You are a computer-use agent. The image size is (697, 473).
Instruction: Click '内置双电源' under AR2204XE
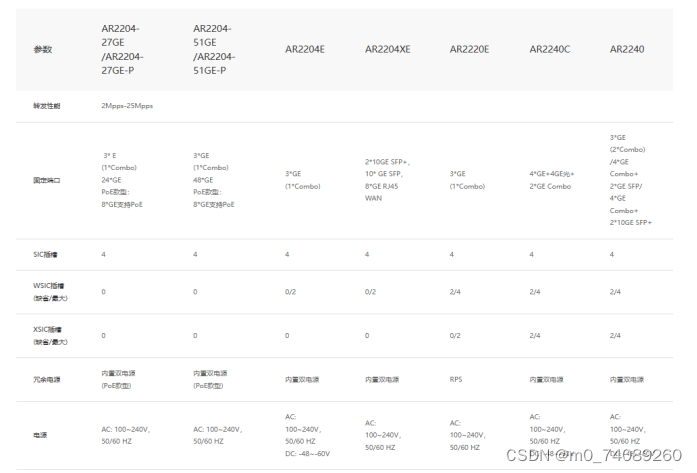(x=382, y=380)
